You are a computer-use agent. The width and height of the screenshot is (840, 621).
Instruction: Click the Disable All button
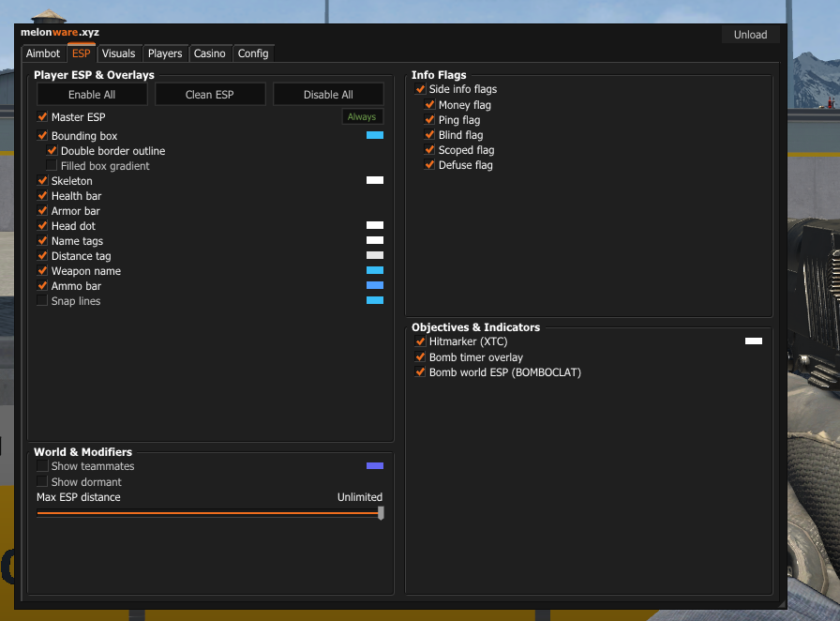[328, 95]
